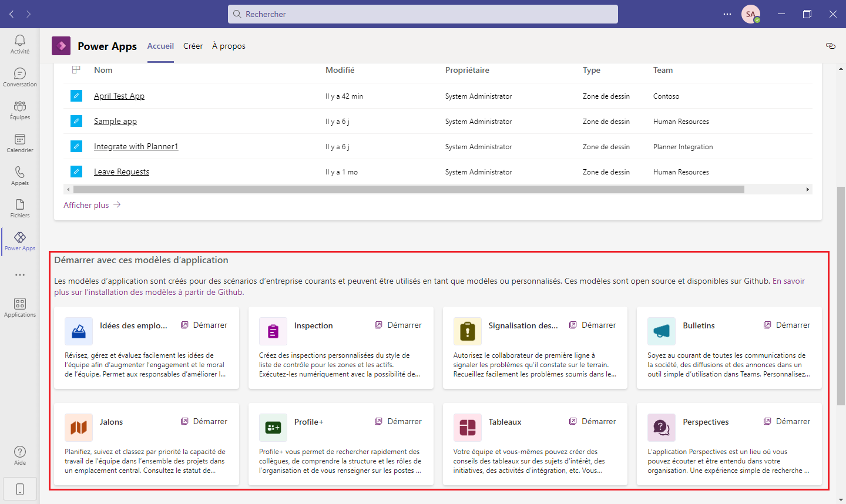Click the Sample app edit icon
Screen dimensions: 846x504
point(76,121)
